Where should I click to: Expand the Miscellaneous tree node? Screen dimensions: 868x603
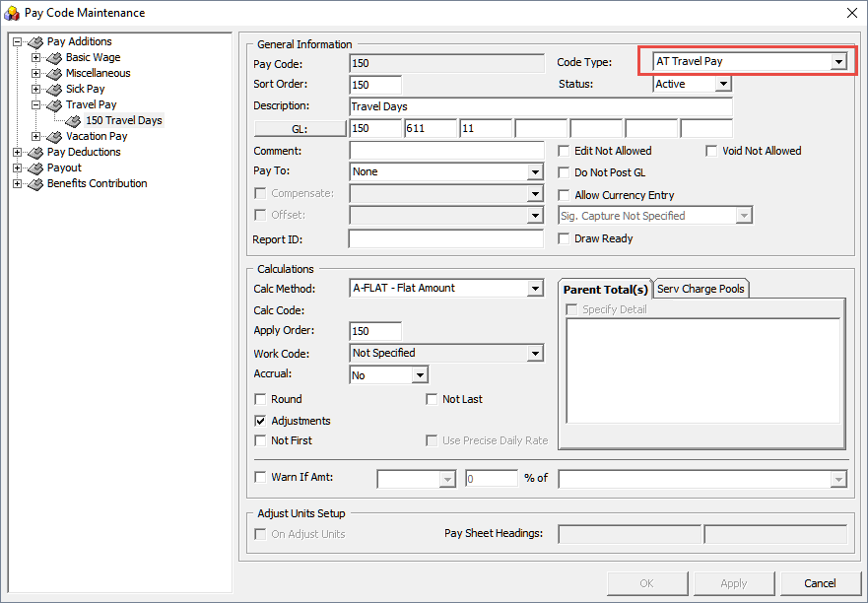point(36,73)
